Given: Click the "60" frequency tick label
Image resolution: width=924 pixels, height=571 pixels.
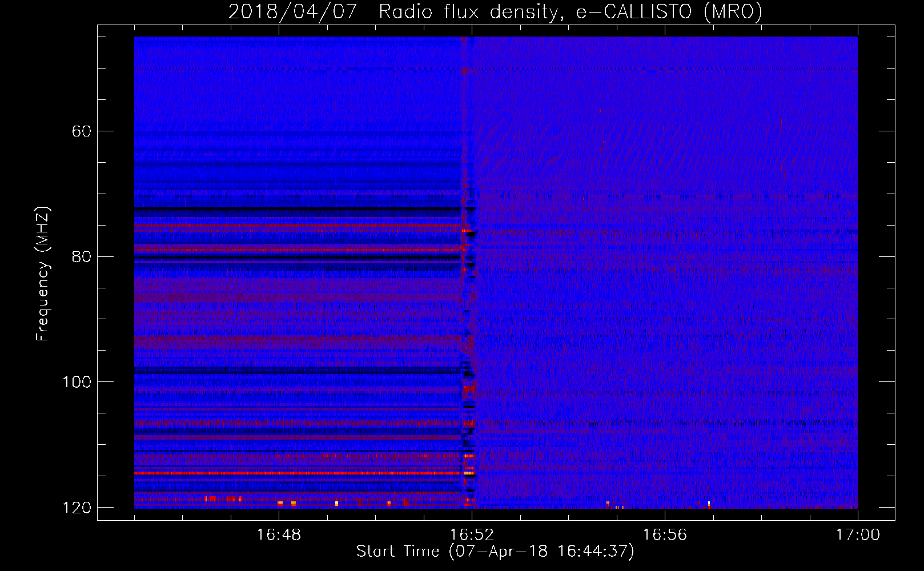Looking at the screenshot, I should (x=81, y=131).
